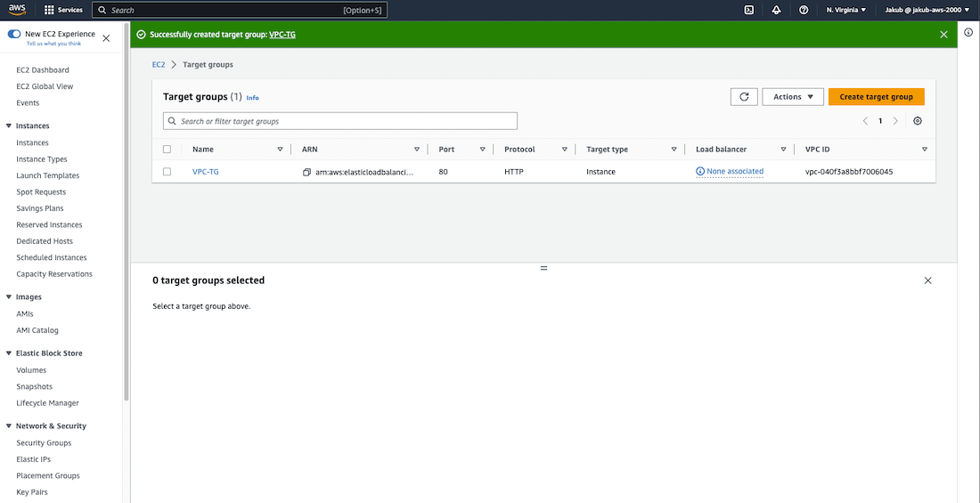Click the refresh target groups button
This screenshot has height=503, width=980.
tap(743, 97)
